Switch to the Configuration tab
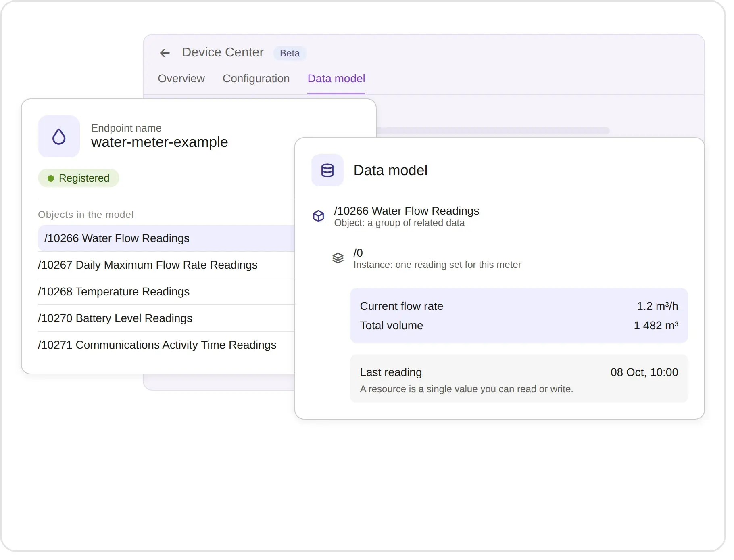Screen dimensions: 734x560 point(256,78)
